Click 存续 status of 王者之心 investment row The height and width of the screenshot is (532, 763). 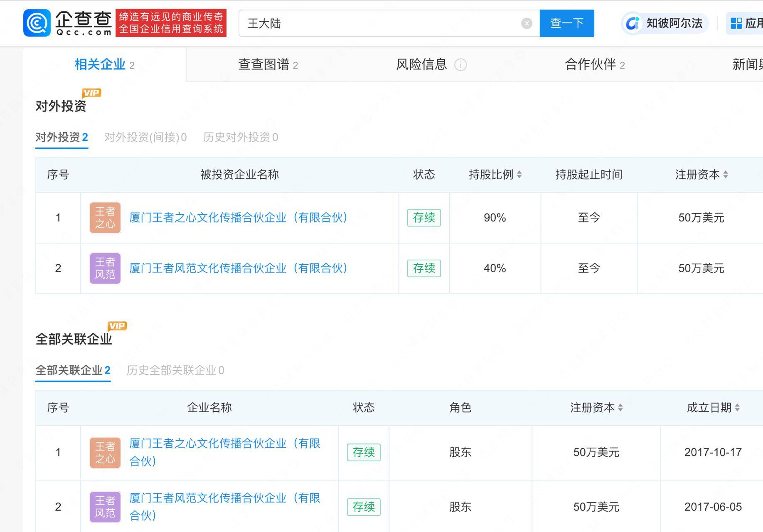click(424, 217)
